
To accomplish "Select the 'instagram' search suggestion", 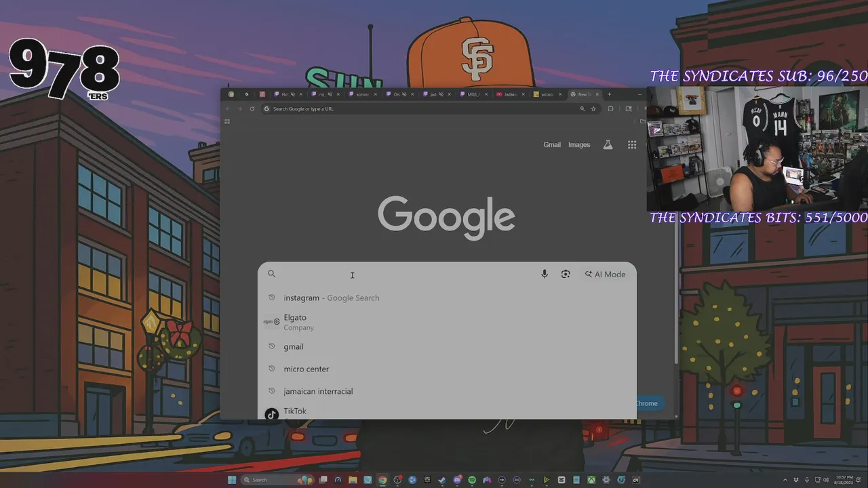I will [447, 298].
